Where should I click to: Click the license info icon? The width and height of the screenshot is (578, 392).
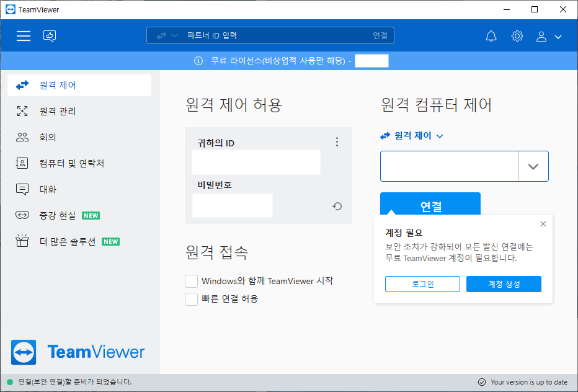point(198,61)
